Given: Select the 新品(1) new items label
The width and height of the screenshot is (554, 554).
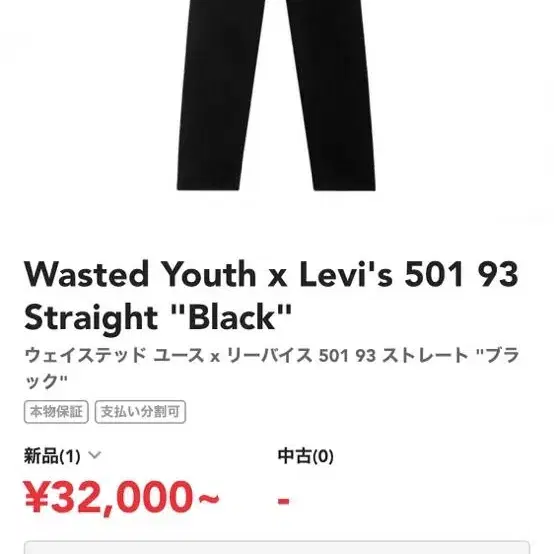Looking at the screenshot, I should click(x=52, y=455).
